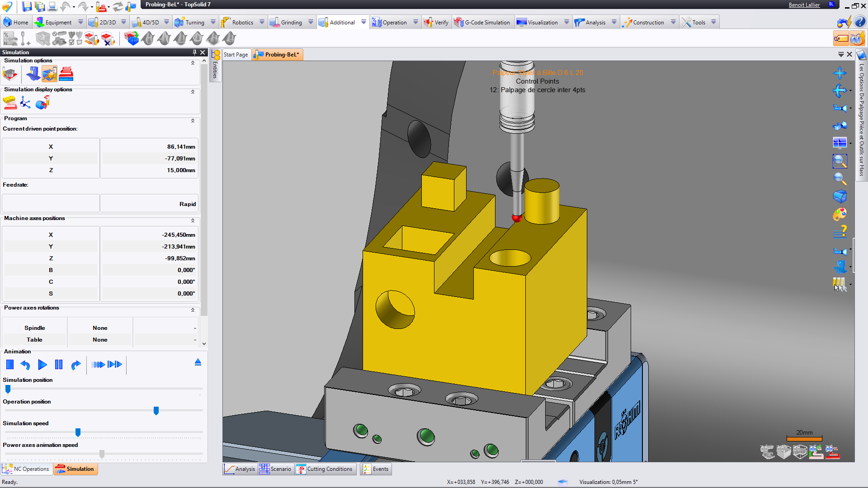Skip forward to the next operation

[115, 365]
